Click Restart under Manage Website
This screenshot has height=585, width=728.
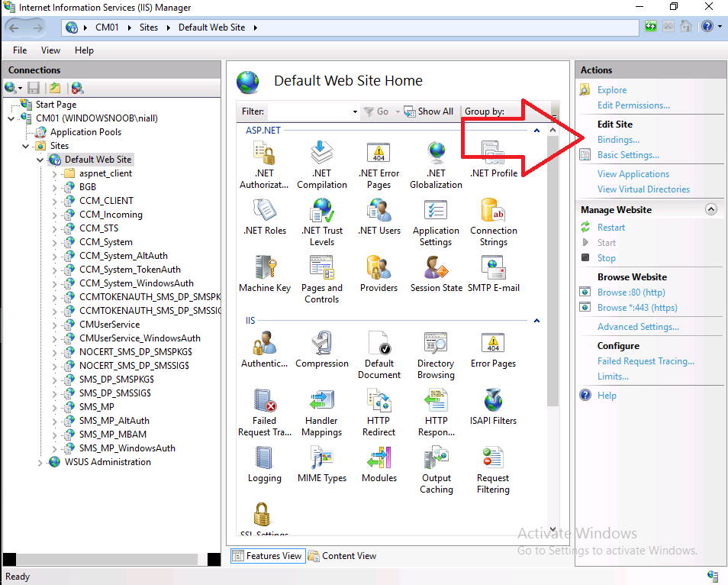point(611,228)
